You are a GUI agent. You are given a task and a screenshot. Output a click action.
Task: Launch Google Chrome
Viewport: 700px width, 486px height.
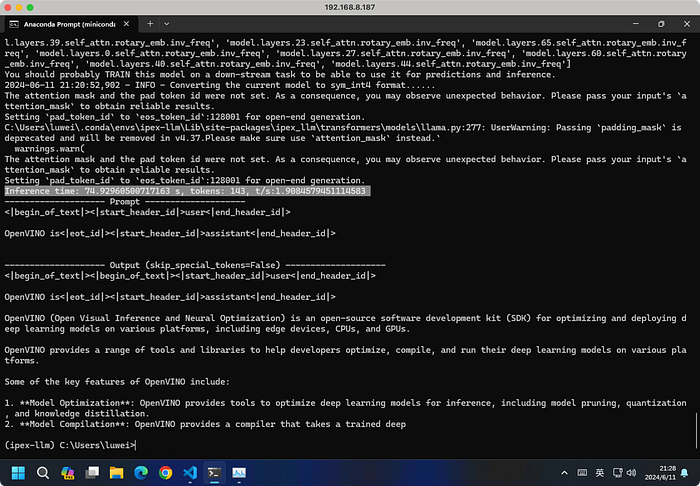[166, 473]
